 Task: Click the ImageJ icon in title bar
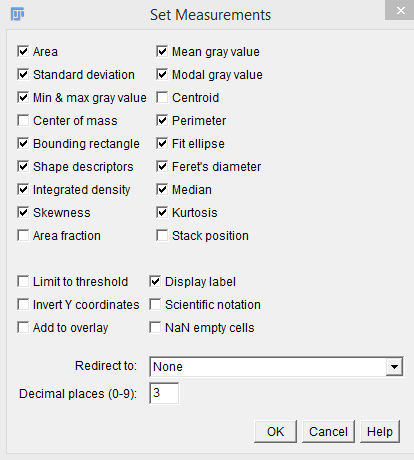click(x=17, y=14)
